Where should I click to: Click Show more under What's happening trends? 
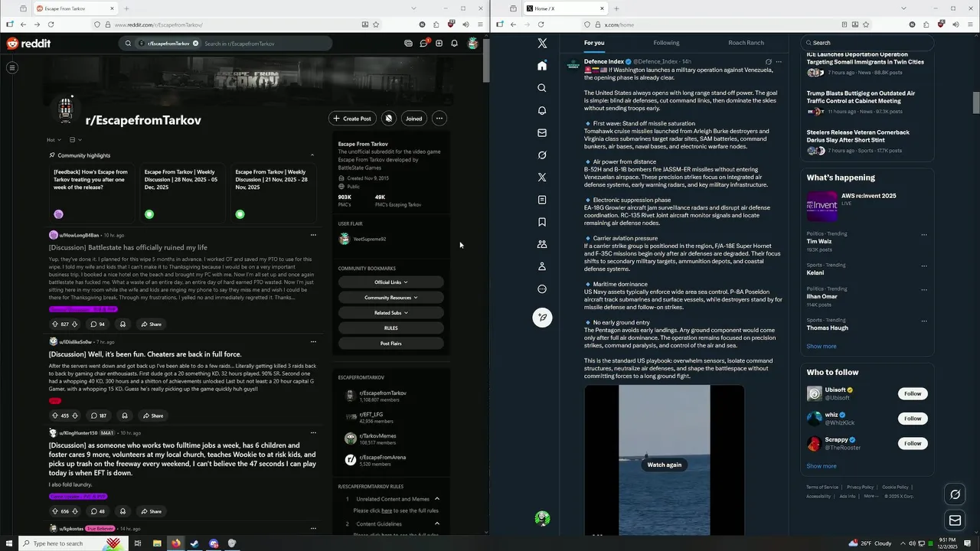pyautogui.click(x=822, y=347)
